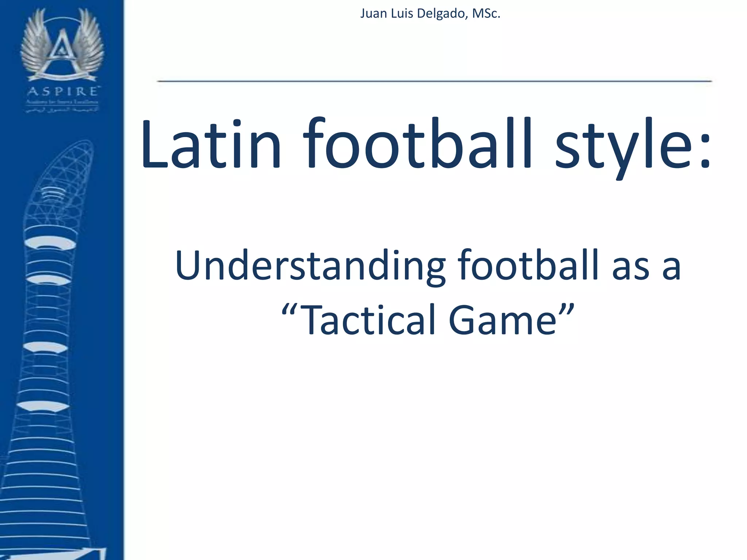Select the author name Juan Luis Delgado
747x560 pixels.
tap(412, 13)
